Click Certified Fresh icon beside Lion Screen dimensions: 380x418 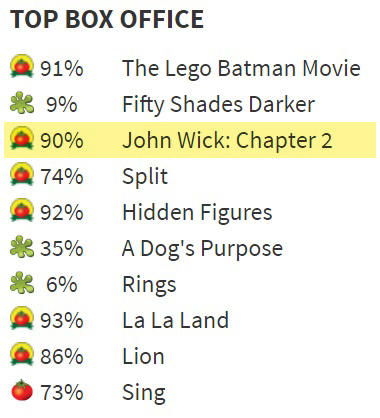[22, 354]
